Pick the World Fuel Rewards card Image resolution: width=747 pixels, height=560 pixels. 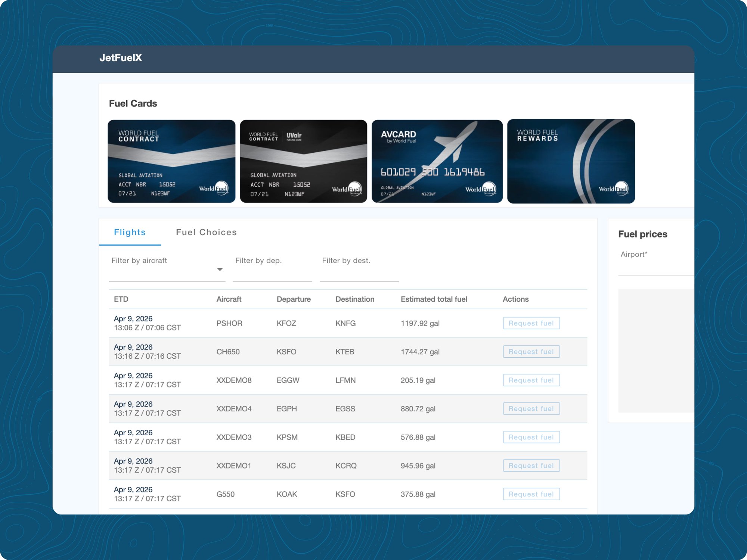click(x=571, y=161)
